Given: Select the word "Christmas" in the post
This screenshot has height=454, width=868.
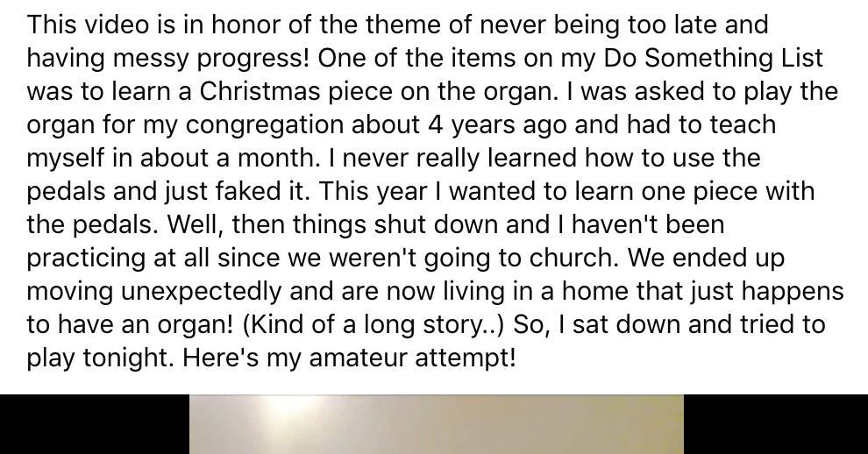Looking at the screenshot, I should [260, 91].
